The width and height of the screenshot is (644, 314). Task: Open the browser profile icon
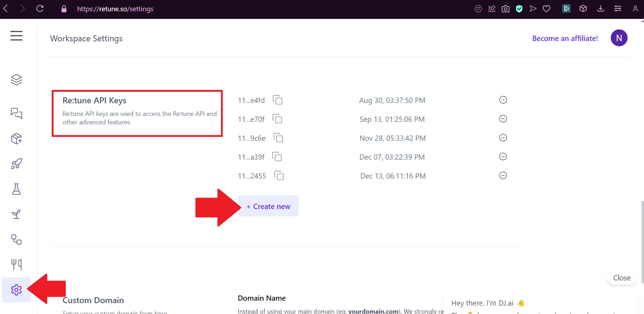click(x=635, y=8)
